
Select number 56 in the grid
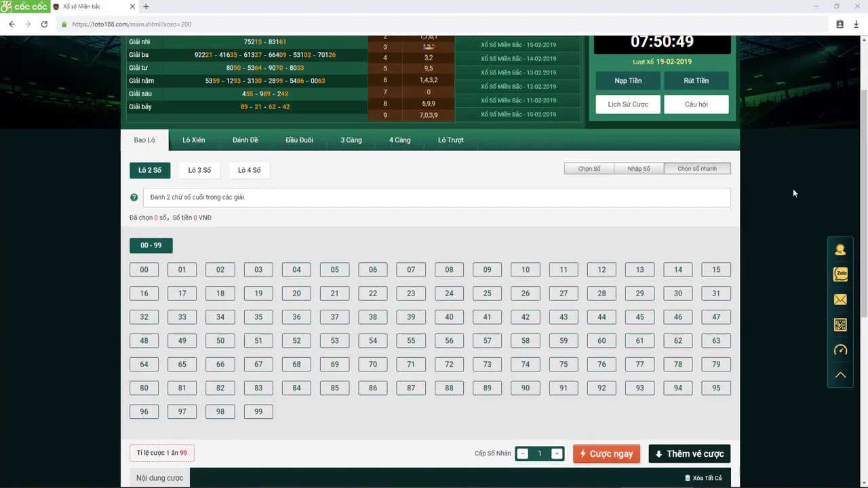(x=449, y=341)
